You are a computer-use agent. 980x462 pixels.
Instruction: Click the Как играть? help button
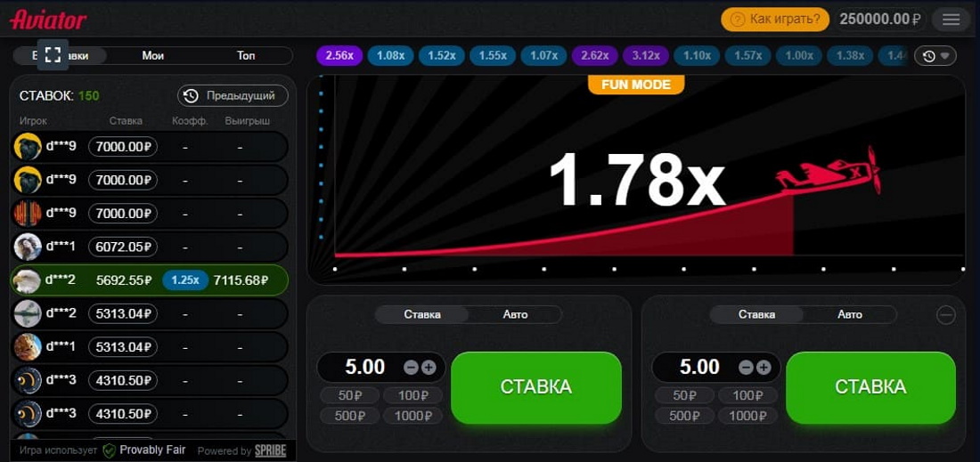tap(775, 20)
